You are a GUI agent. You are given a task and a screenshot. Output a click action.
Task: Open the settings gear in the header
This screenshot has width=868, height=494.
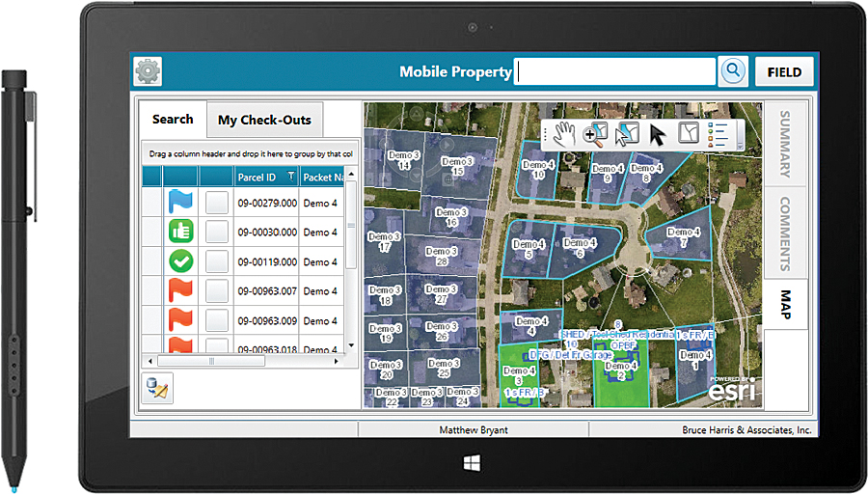coord(148,71)
